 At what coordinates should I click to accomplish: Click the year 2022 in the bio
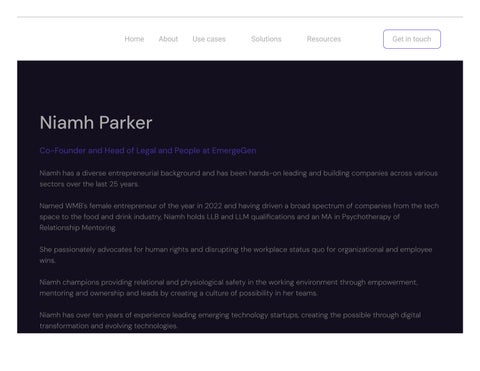[x=213, y=206]
